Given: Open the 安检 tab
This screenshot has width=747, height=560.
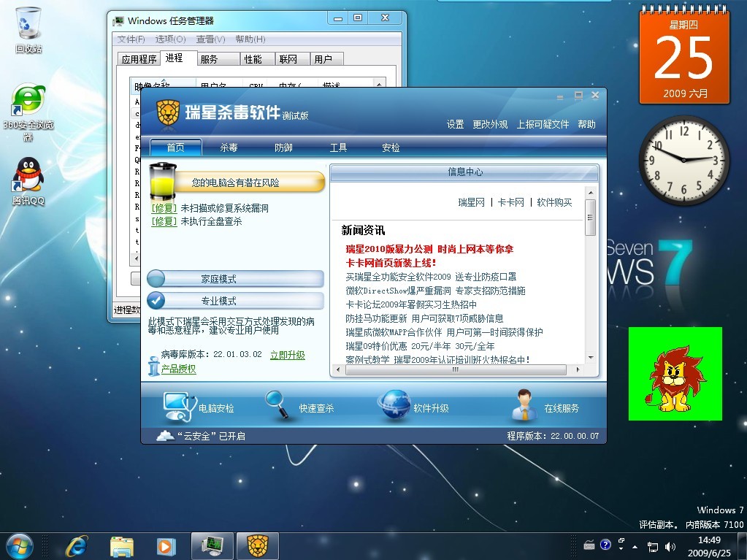Looking at the screenshot, I should (x=391, y=147).
